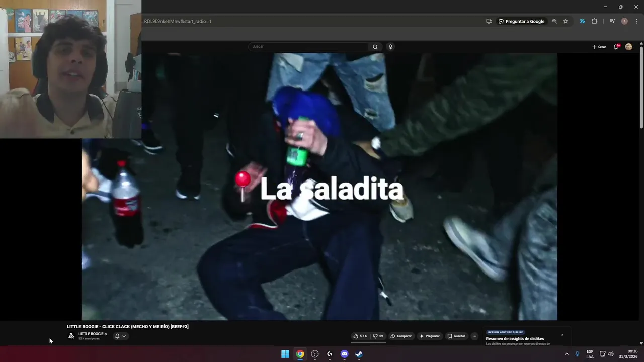
Task: Open the Chrome extensions puzzle icon
Action: [594, 21]
